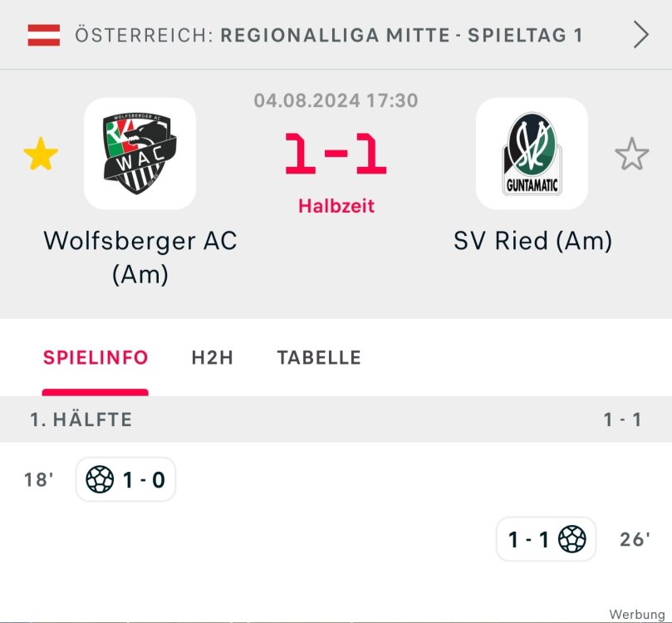Favorite SV Ried using the empty star

click(634, 155)
